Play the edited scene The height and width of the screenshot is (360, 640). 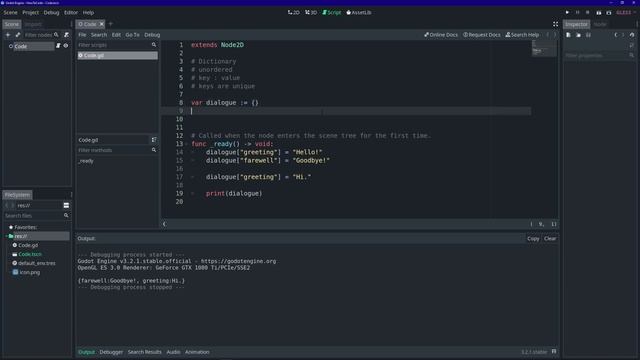[598, 13]
